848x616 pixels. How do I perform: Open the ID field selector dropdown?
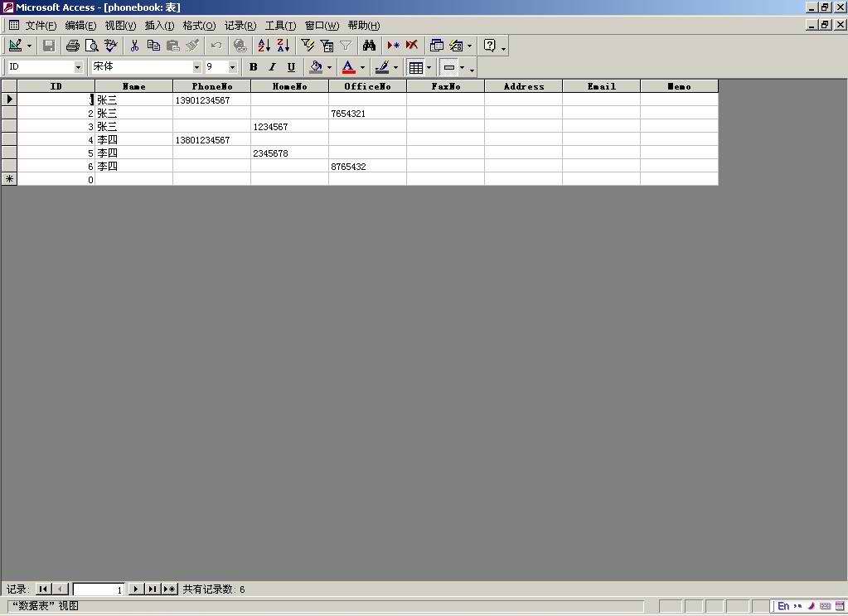pyautogui.click(x=79, y=67)
